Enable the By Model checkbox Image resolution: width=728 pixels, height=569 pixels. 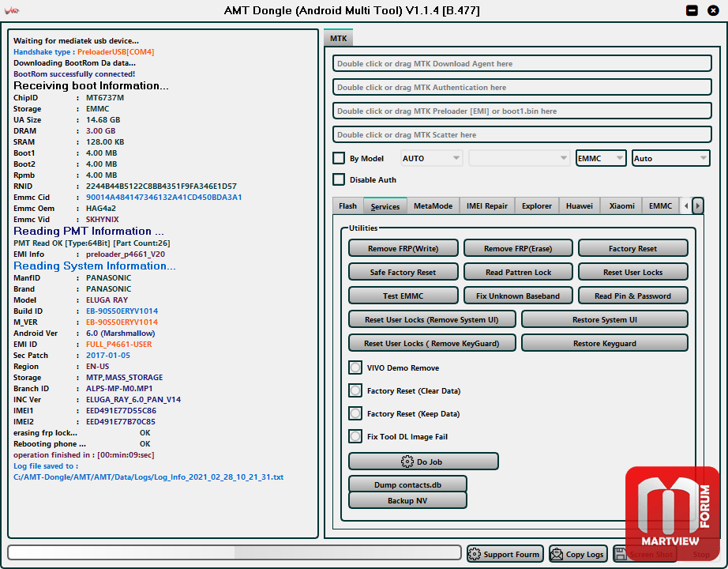(339, 158)
